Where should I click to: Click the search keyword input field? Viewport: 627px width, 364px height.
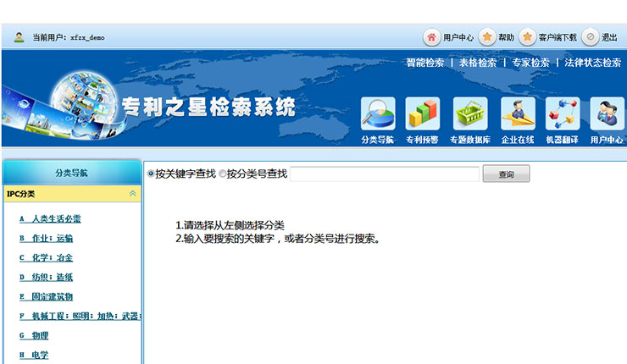[x=385, y=174]
